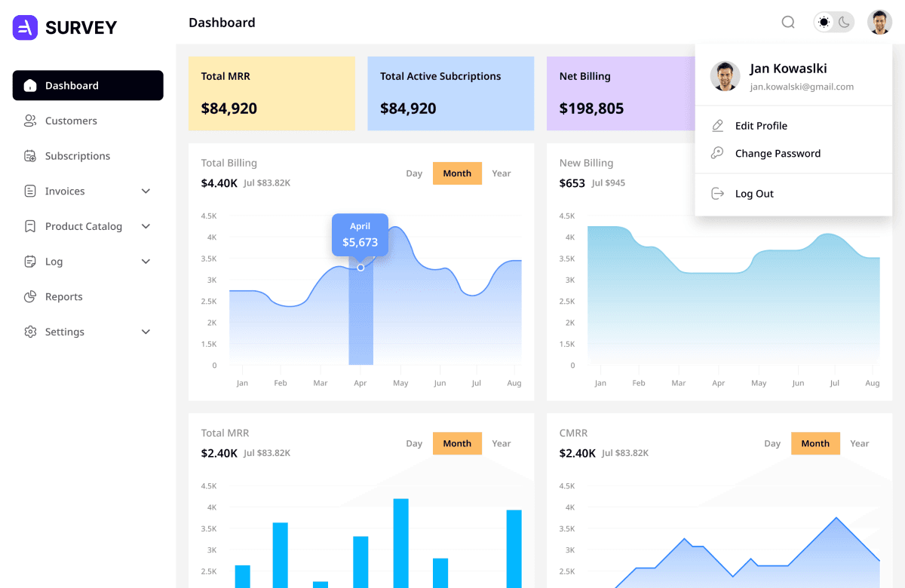Open Dashboard via its home icon
The height and width of the screenshot is (588, 905).
point(30,85)
